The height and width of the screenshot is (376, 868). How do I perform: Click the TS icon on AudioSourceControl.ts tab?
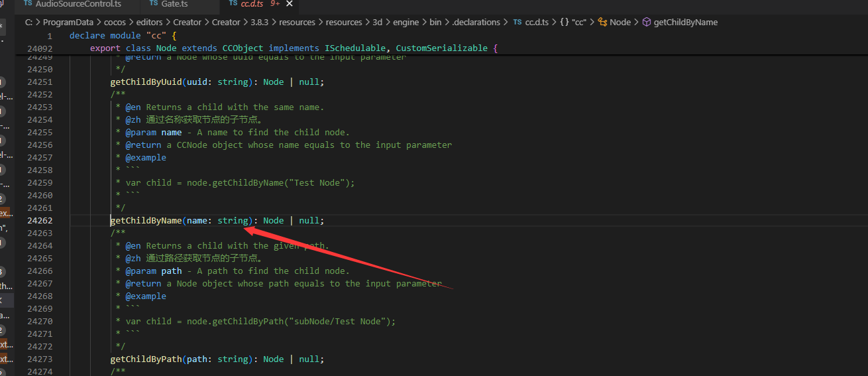click(27, 3)
